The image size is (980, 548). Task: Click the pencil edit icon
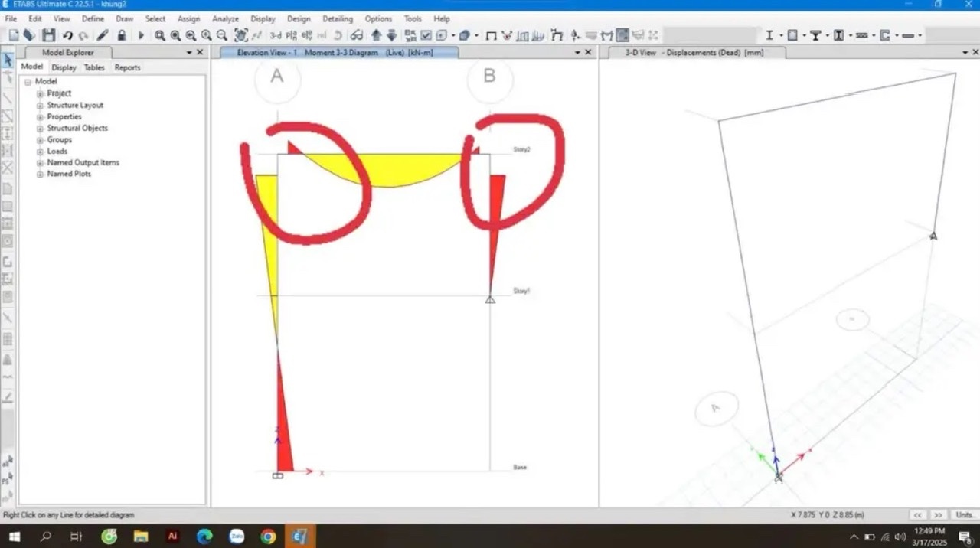click(102, 35)
